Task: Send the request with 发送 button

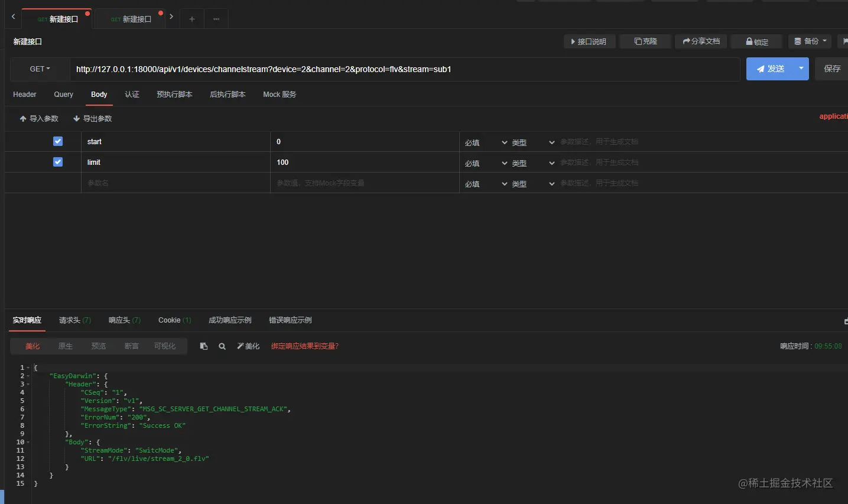Action: point(771,69)
